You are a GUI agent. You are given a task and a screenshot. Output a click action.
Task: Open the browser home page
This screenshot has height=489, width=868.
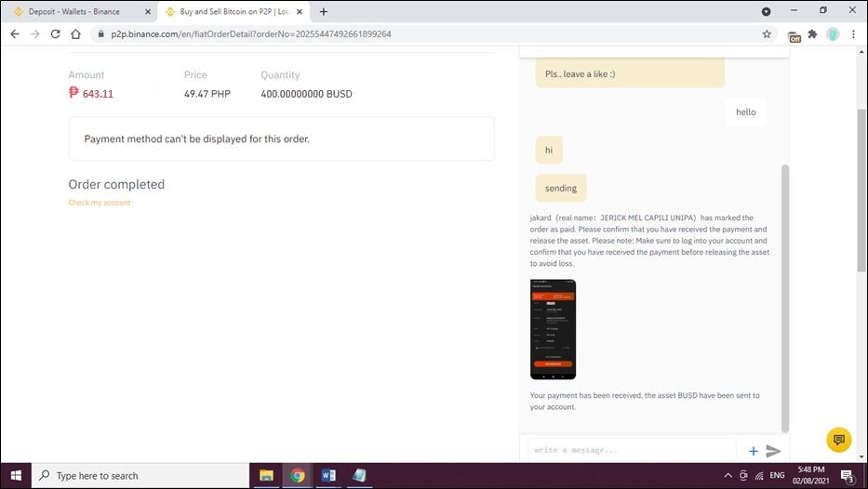(x=76, y=33)
